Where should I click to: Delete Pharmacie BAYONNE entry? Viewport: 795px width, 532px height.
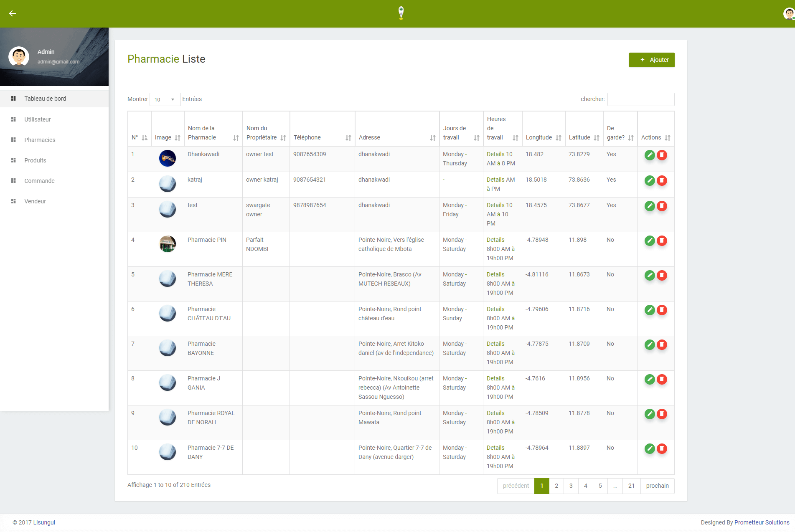662,345
